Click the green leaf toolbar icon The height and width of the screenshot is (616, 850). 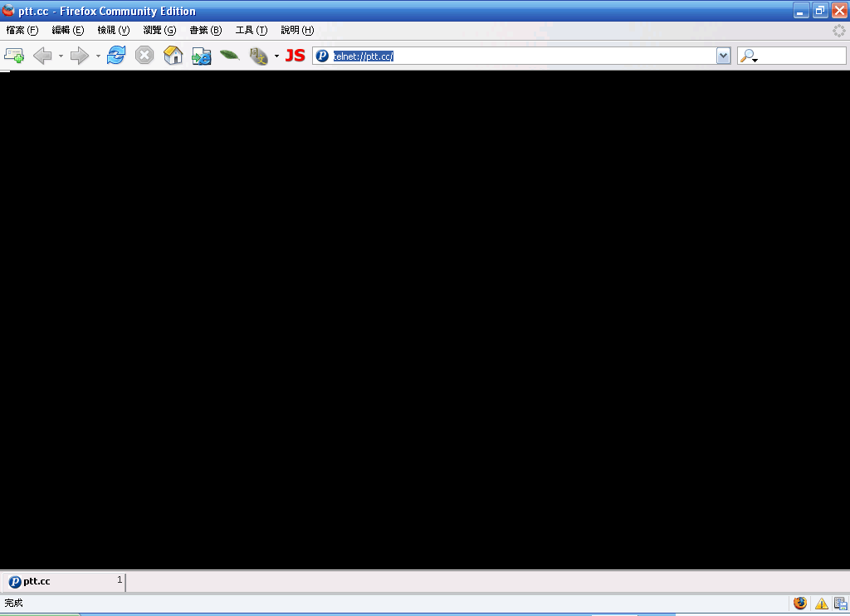point(230,56)
